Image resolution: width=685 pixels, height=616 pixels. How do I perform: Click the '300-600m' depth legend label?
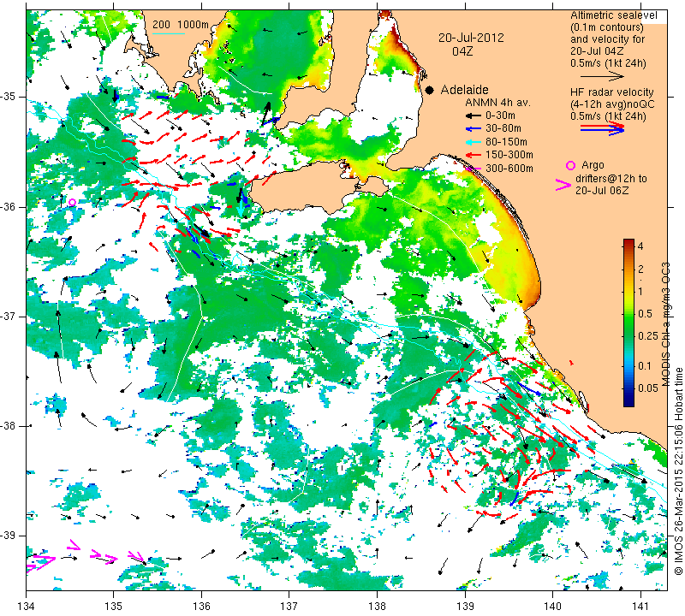click(509, 169)
